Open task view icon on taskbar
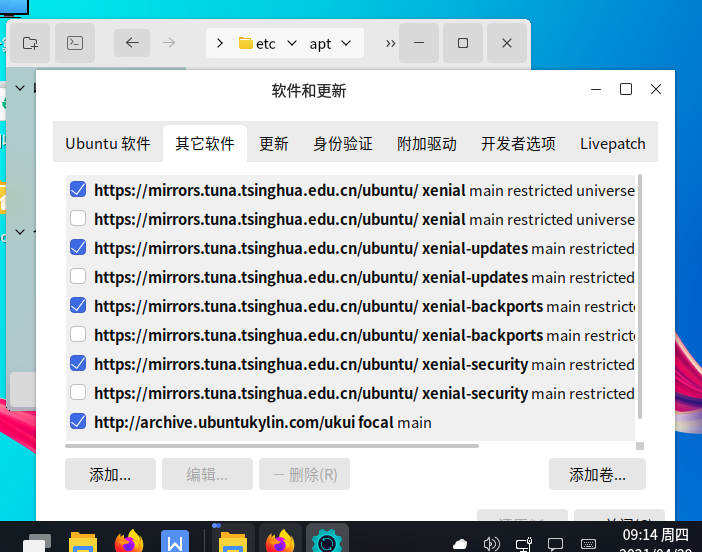Viewport: 702px width, 552px height. tap(37, 542)
